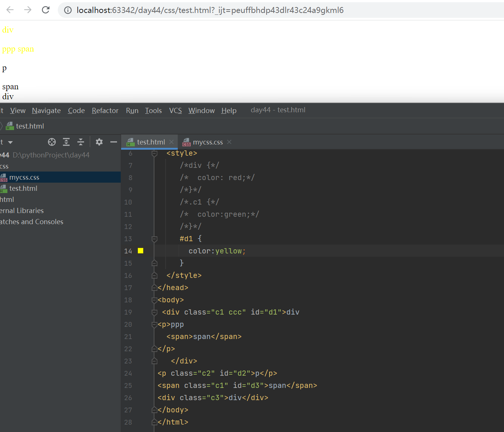This screenshot has height=432, width=504.
Task: Click the yellow 'div' text in browser page
Action: click(x=8, y=30)
